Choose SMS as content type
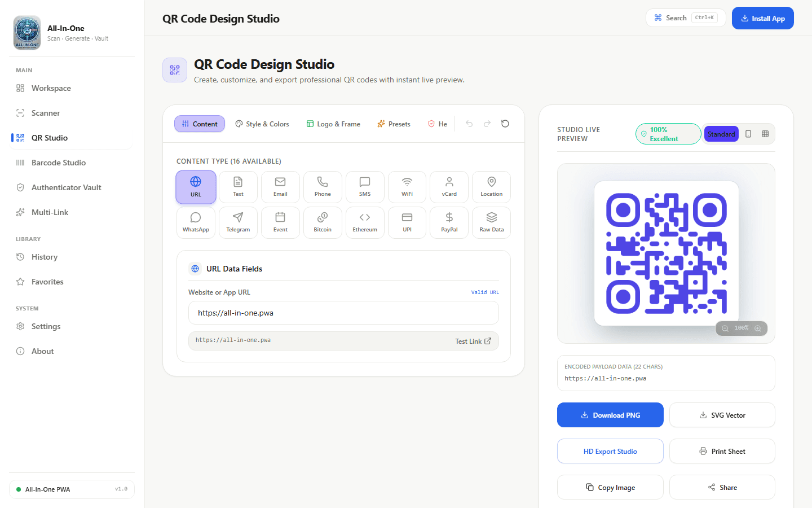 (365, 187)
